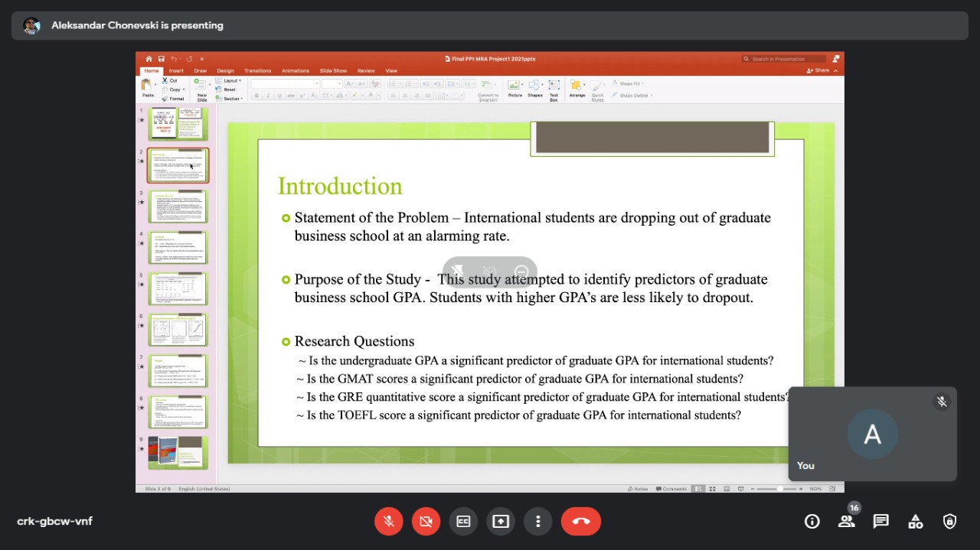Image resolution: width=980 pixels, height=550 pixels.
Task: Open the Shapes gallery
Action: point(534,89)
